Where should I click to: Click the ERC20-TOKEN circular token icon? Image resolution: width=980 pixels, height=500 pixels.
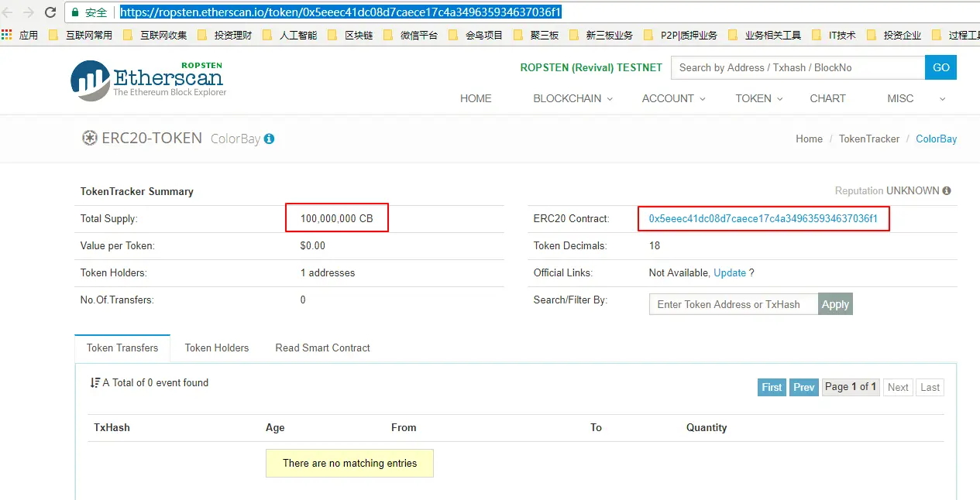pos(89,139)
